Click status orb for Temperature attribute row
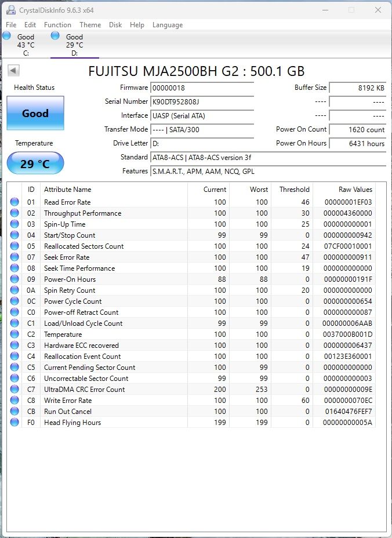The width and height of the screenshot is (392, 538). (14, 334)
